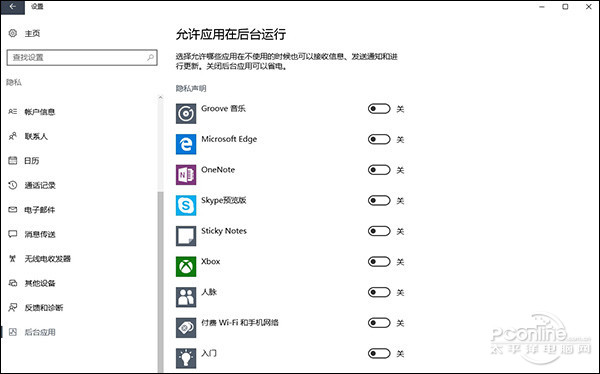Click the Microsoft Edge app name
Image resolution: width=600 pixels, height=374 pixels.
click(x=229, y=139)
